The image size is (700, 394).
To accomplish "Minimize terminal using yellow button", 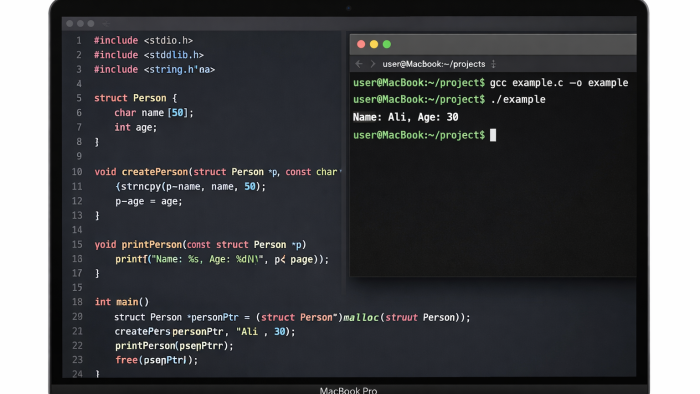I will click(x=374, y=44).
